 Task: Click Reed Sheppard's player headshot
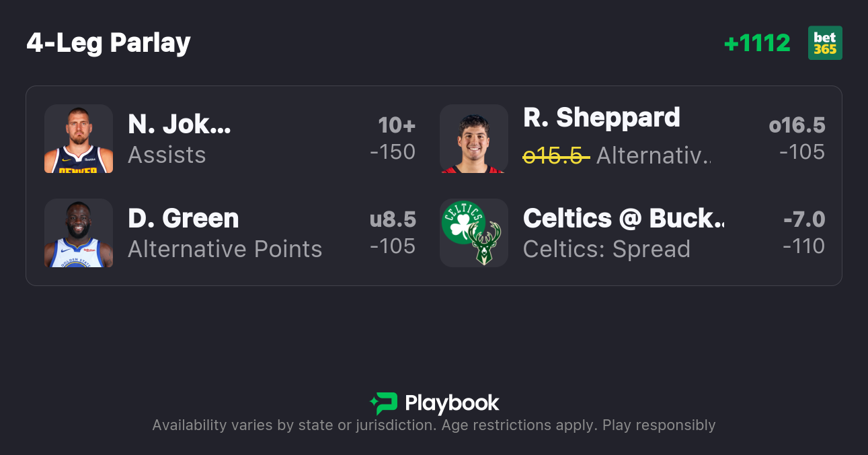(x=473, y=139)
